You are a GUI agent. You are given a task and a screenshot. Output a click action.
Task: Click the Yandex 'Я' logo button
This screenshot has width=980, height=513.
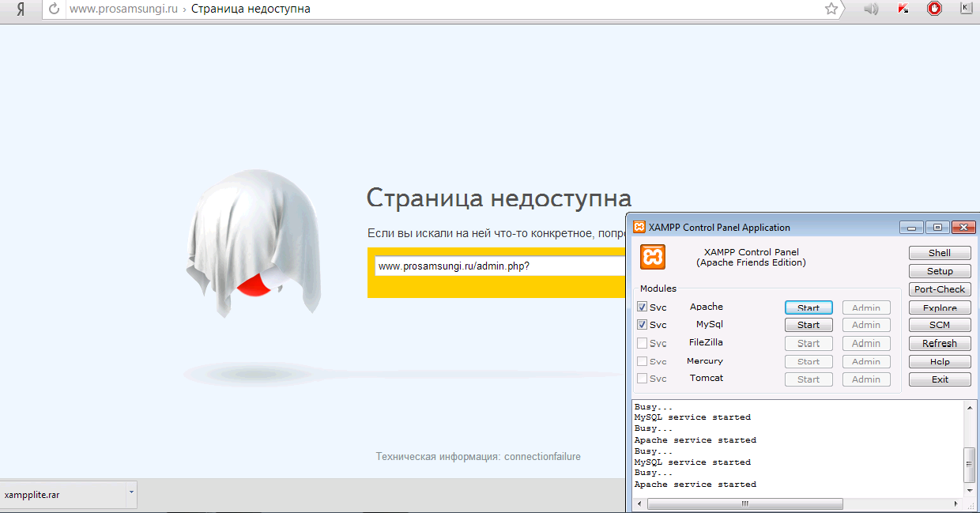20,9
